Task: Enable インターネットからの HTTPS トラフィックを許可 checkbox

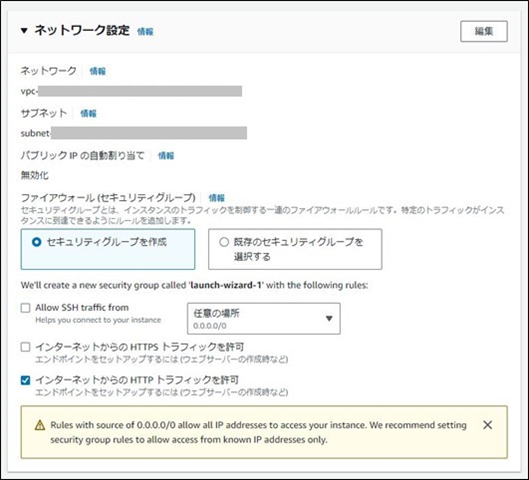Action: pos(26,347)
